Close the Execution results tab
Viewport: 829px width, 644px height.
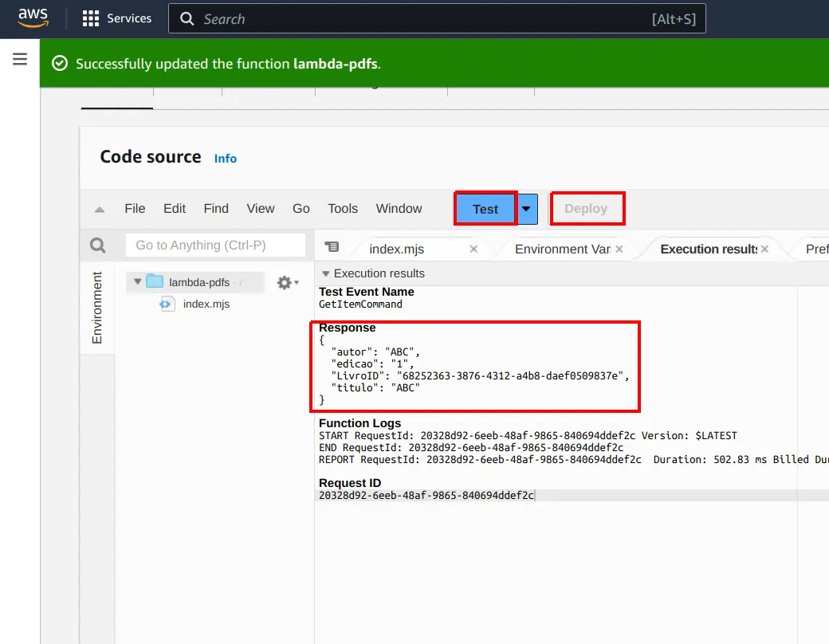(764, 249)
